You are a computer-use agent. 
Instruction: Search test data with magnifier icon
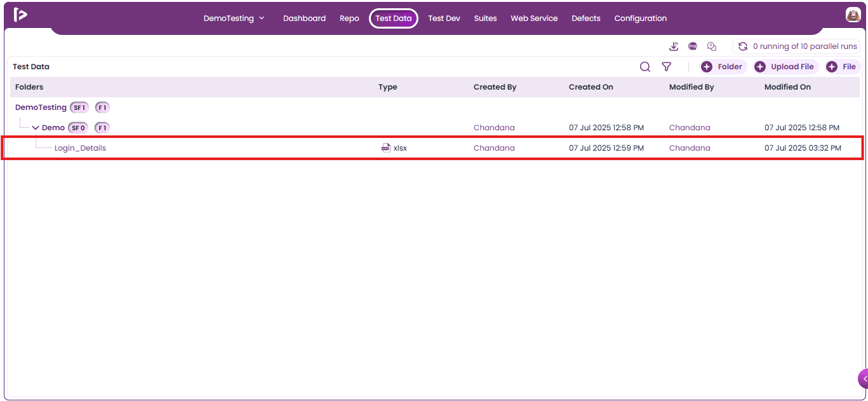tap(645, 67)
